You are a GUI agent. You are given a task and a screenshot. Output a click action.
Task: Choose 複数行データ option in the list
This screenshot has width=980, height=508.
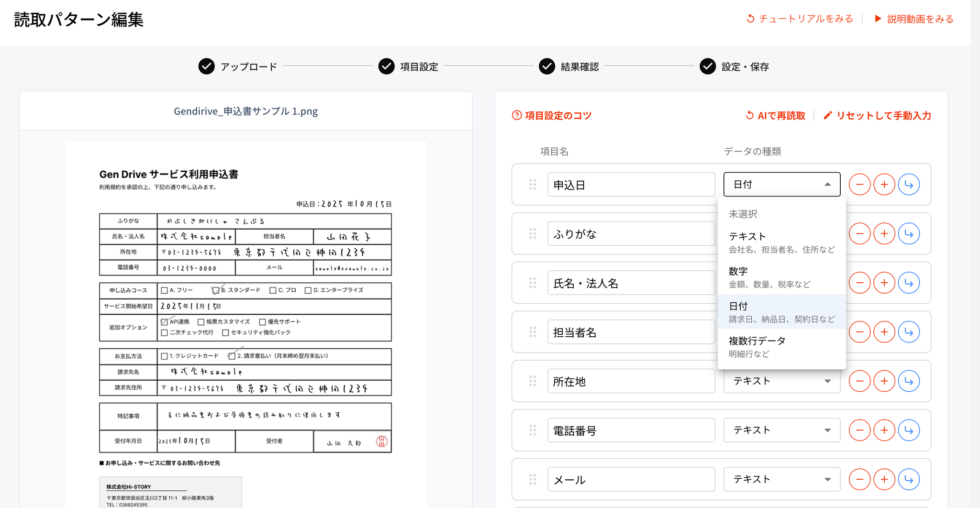[781, 347]
